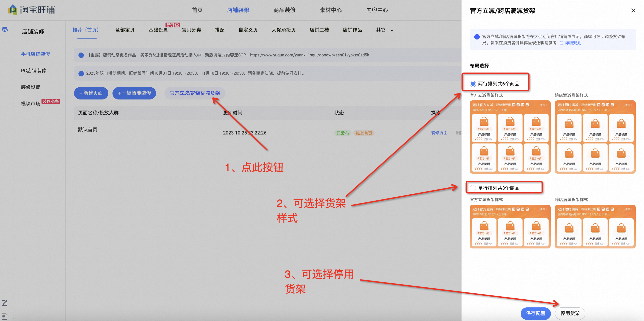Click the 停用货架 button

tap(570, 313)
